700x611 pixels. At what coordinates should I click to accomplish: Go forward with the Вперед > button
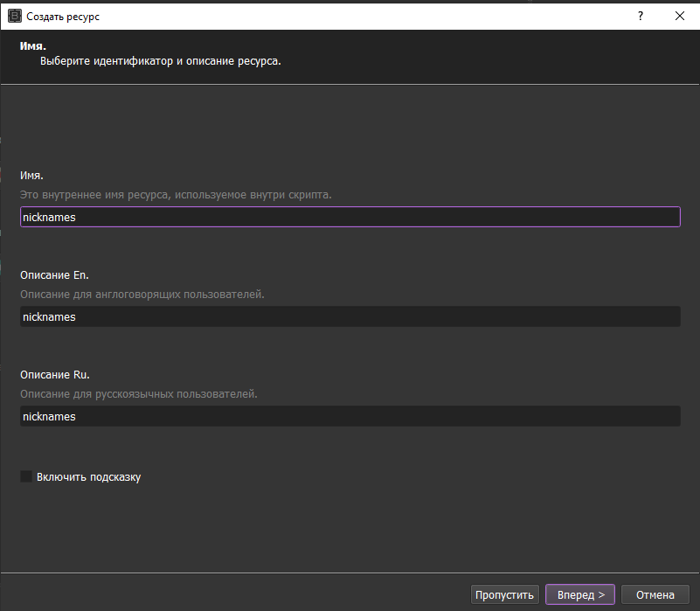(580, 594)
